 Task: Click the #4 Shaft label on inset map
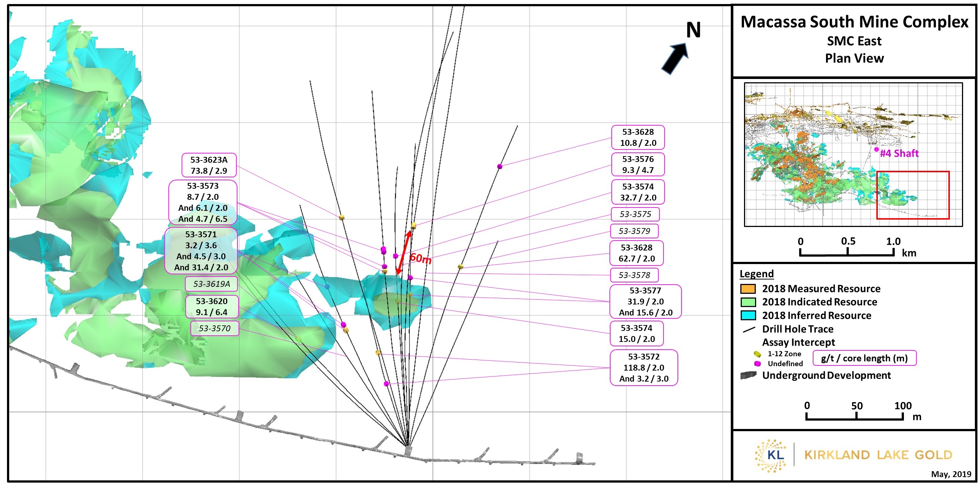point(899,154)
